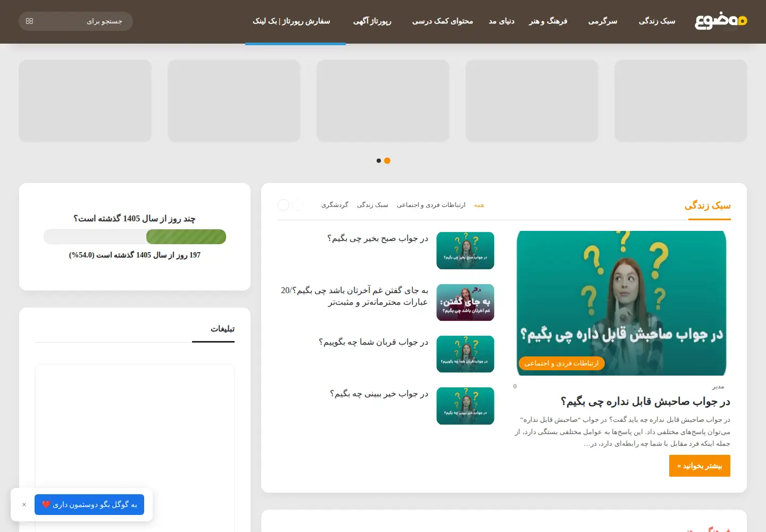Select the سبک زندگی filter tab in section
Viewport: 766px width, 532px height.
tap(372, 205)
